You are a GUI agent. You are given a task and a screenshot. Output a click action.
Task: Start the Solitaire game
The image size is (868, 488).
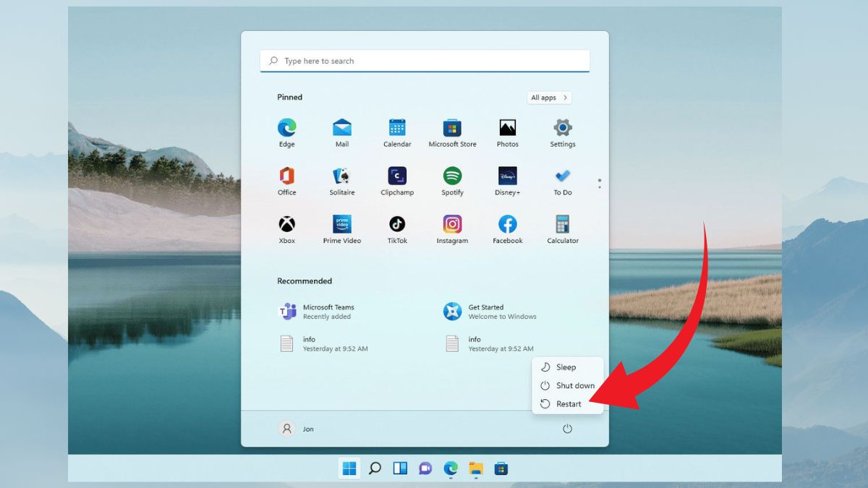pyautogui.click(x=341, y=181)
